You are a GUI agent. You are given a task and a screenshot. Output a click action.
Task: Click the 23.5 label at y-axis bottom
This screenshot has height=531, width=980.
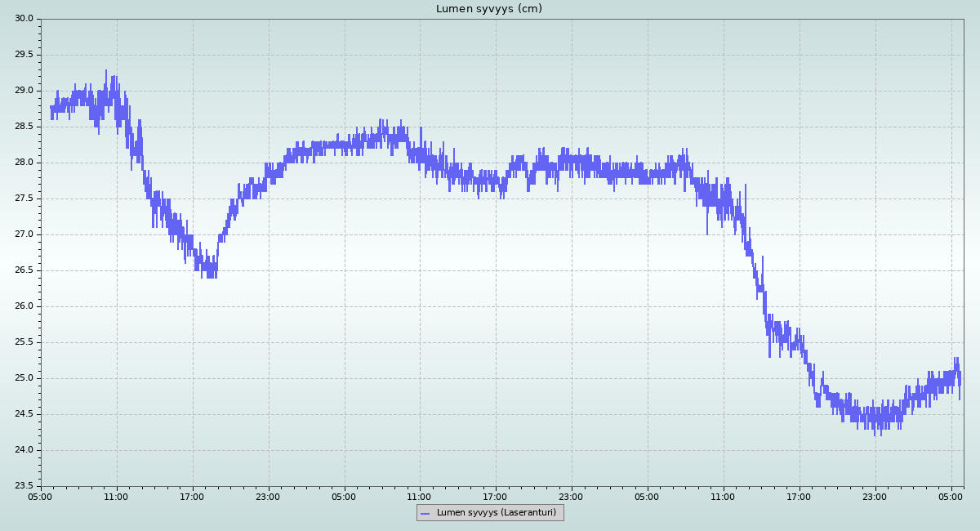point(24,486)
